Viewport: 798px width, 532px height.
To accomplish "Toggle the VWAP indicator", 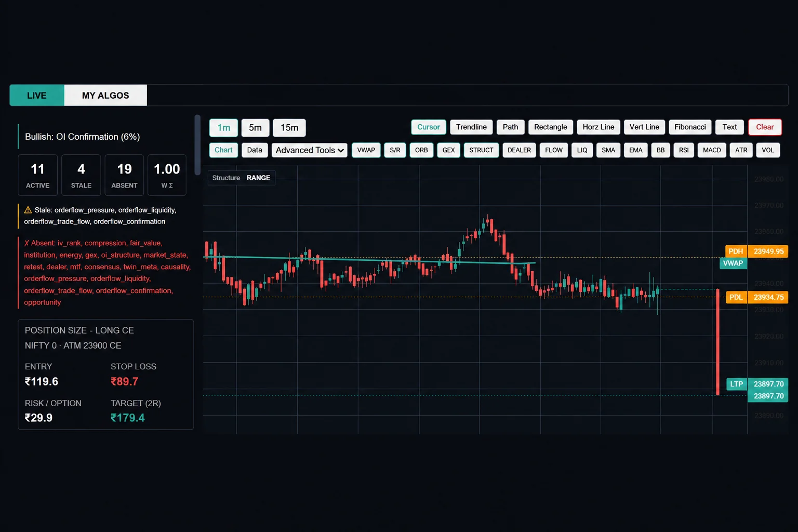I will [366, 150].
